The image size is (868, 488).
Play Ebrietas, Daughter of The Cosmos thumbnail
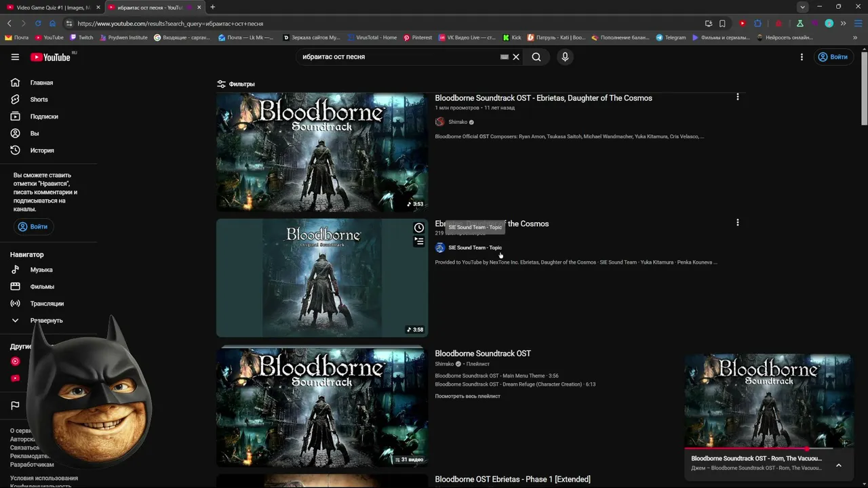[322, 152]
